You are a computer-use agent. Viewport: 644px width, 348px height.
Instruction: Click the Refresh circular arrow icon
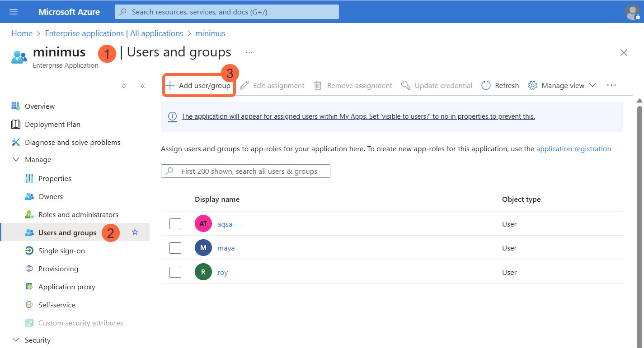pyautogui.click(x=486, y=85)
